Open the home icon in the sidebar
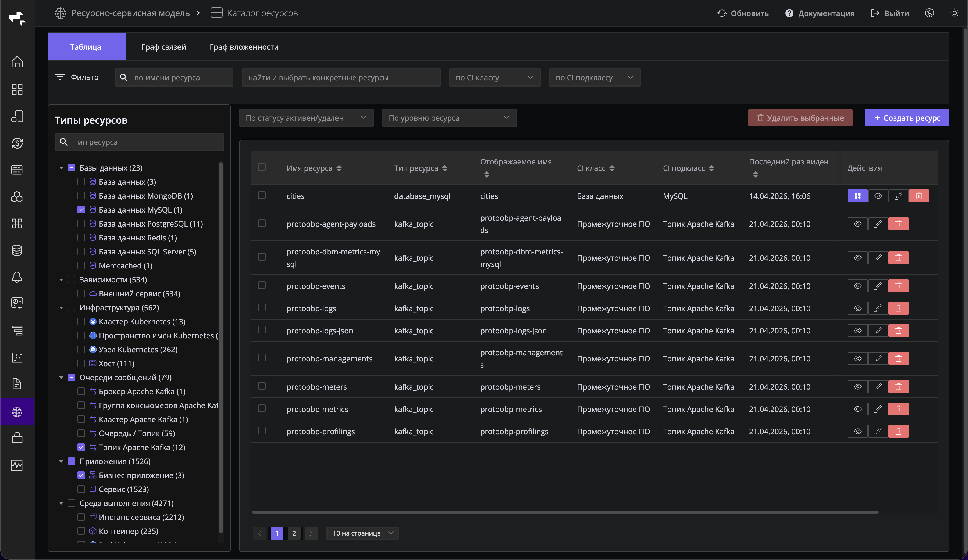The width and height of the screenshot is (968, 560). [x=17, y=62]
